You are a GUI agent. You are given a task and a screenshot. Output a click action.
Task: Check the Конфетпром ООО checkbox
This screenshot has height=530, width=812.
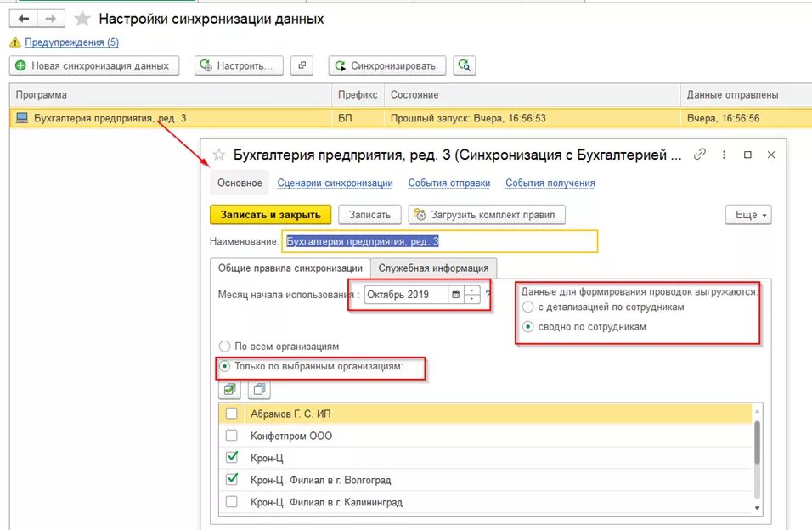pos(232,436)
